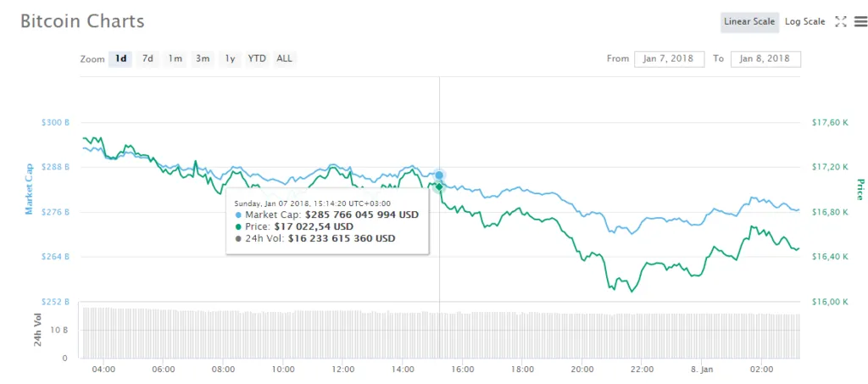Choose the YTD zoom option

click(257, 58)
